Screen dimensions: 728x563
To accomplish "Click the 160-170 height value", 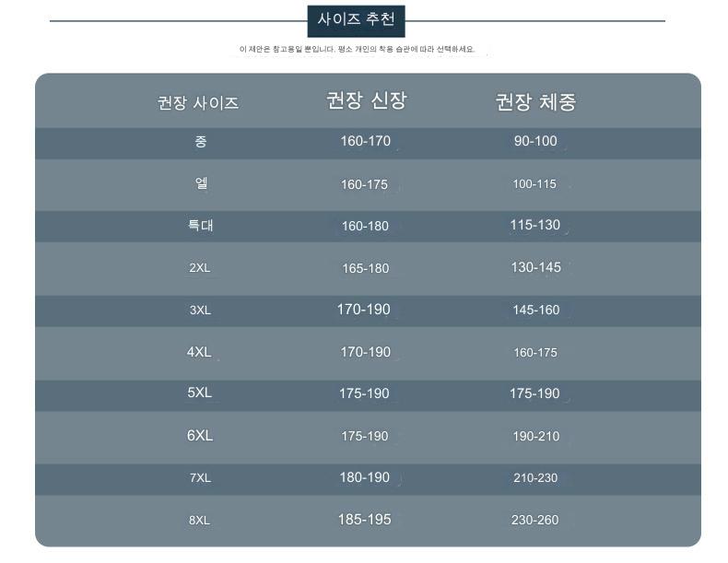I will 365,141.
